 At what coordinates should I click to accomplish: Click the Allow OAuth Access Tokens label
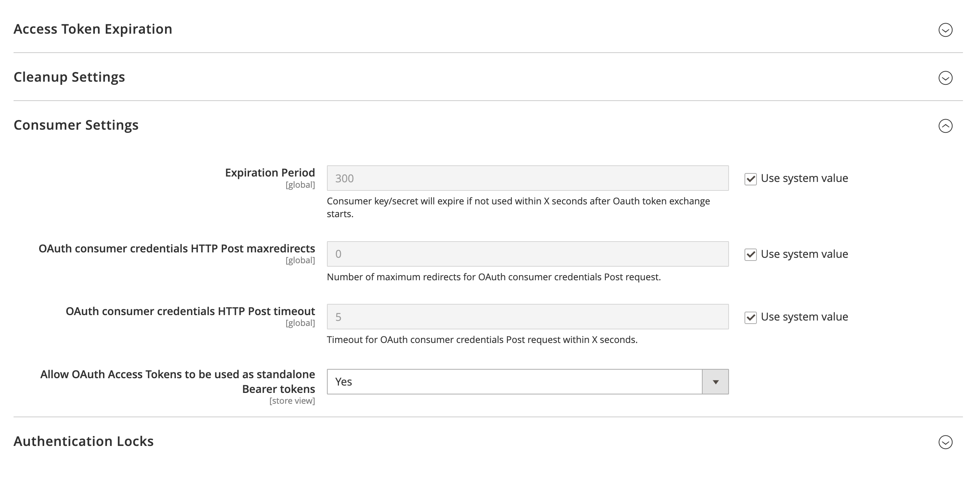click(x=177, y=381)
